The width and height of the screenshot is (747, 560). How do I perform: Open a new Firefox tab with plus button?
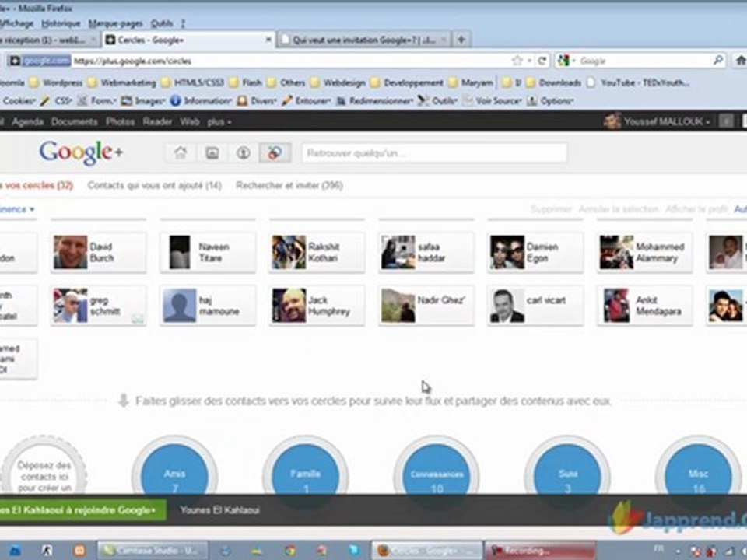tap(461, 40)
